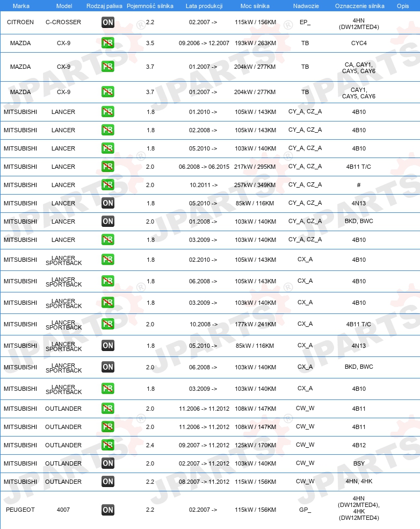
Task: Click petrol icon in Lancer 03.2009 row
Action: 108,240
